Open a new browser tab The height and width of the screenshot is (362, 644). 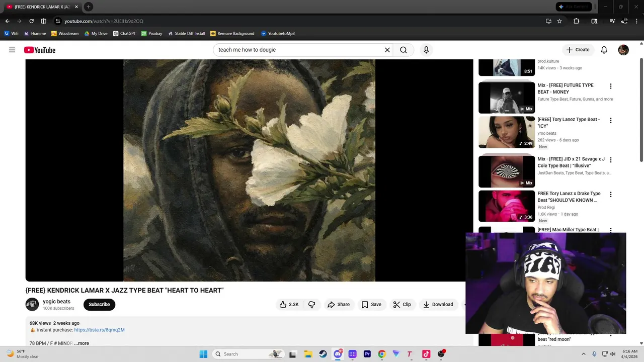click(x=88, y=7)
